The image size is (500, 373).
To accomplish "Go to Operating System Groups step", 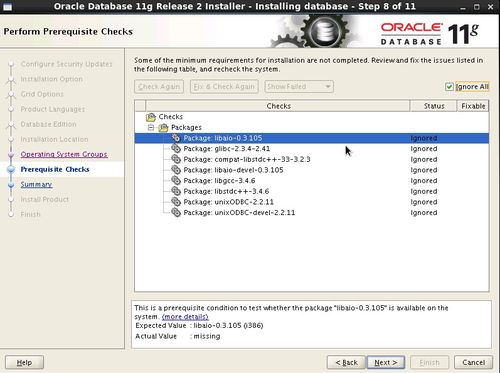I will [64, 154].
